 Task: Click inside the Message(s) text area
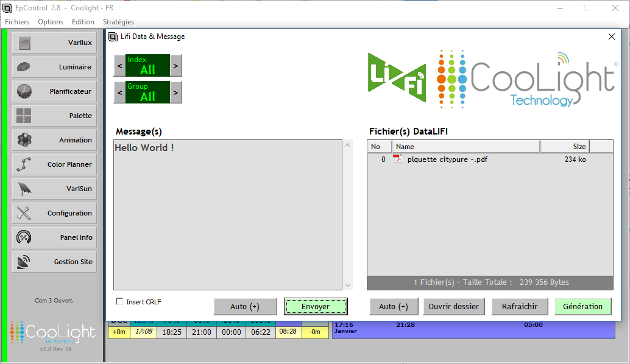coord(228,215)
